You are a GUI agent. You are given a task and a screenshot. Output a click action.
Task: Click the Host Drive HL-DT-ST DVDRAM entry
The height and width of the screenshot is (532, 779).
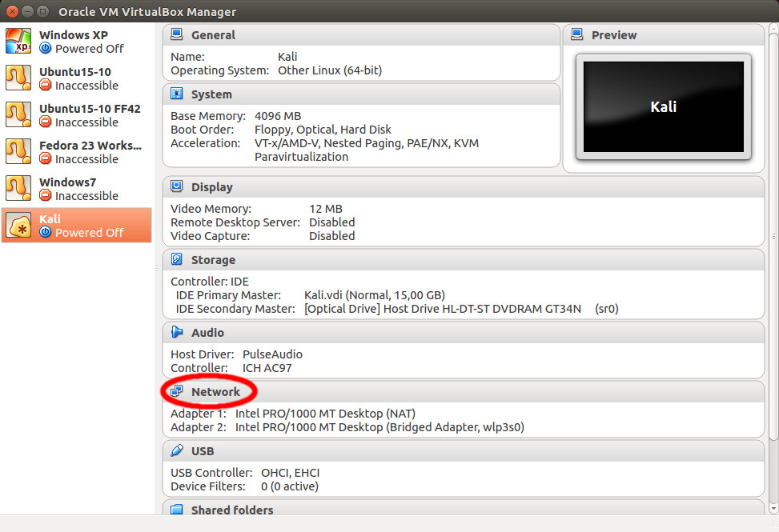tap(461, 309)
